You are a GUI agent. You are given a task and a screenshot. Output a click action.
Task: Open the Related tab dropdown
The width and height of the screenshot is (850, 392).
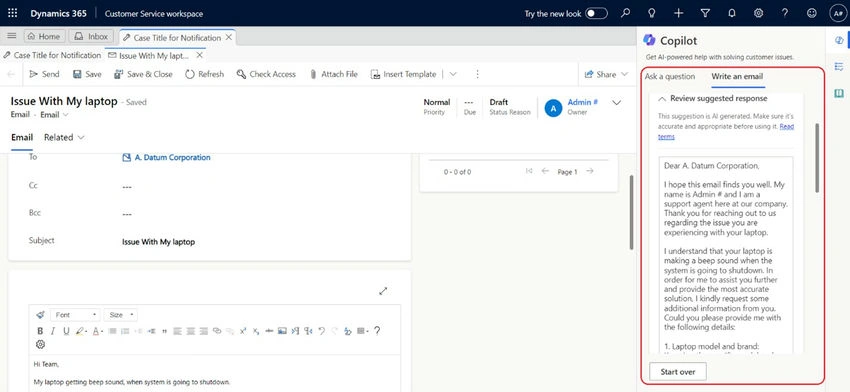[x=64, y=138]
